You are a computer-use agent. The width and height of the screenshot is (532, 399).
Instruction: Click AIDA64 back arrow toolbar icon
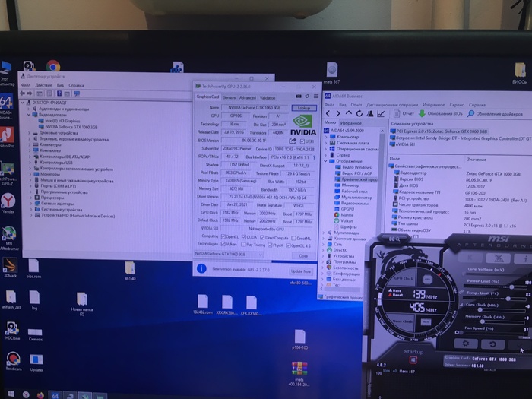pos(328,114)
